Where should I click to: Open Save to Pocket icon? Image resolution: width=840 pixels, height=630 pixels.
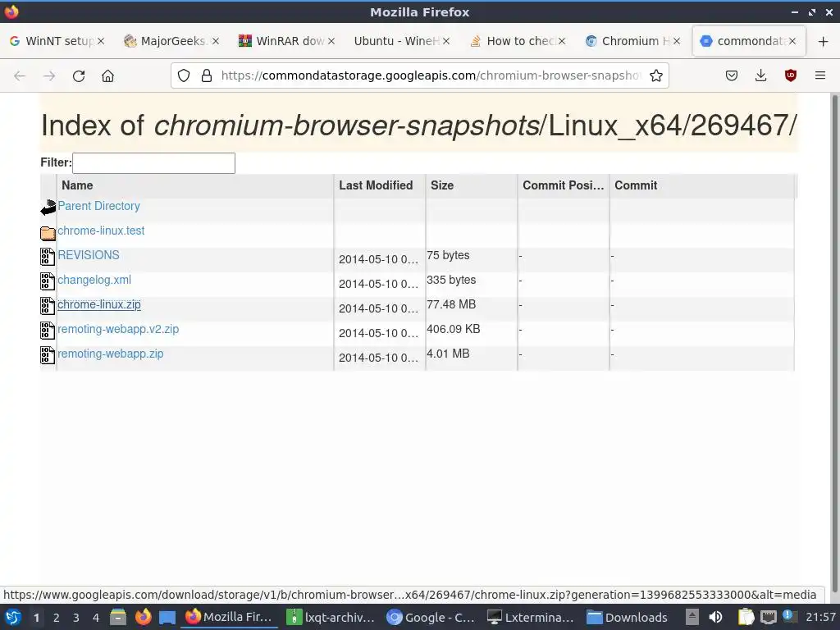(731, 75)
